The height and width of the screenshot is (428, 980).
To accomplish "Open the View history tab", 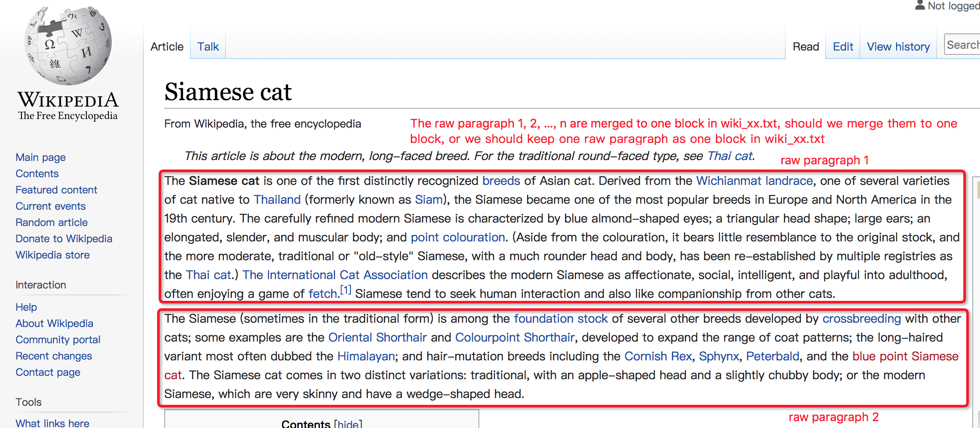I will pyautogui.click(x=898, y=47).
